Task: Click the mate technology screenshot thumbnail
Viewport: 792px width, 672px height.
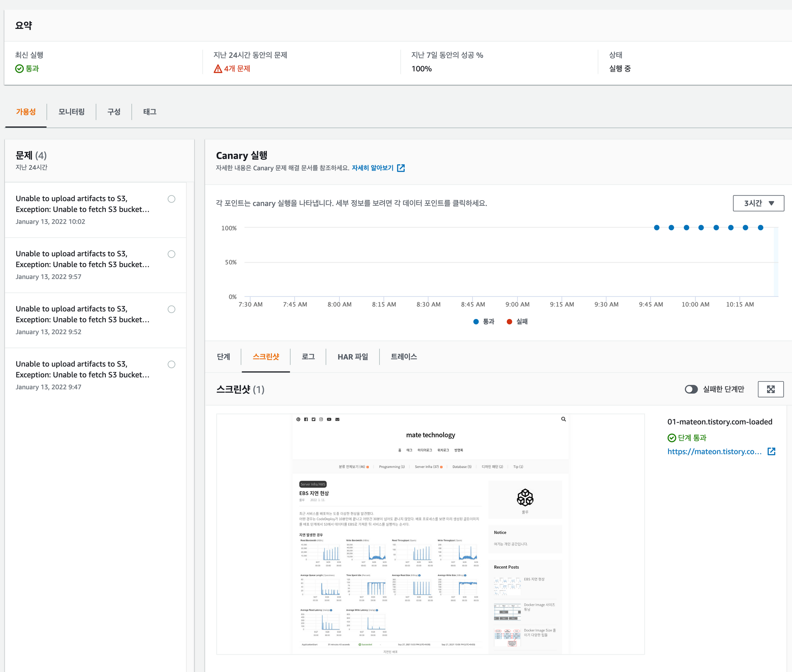Action: (x=430, y=534)
